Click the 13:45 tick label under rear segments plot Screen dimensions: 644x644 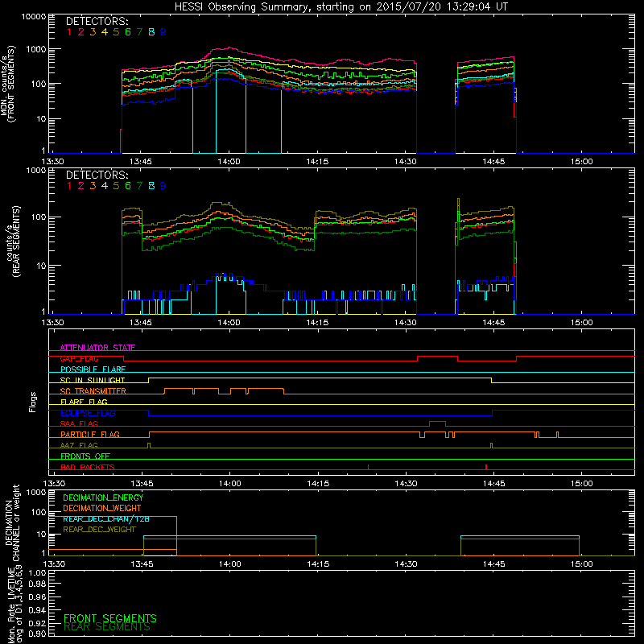140,323
